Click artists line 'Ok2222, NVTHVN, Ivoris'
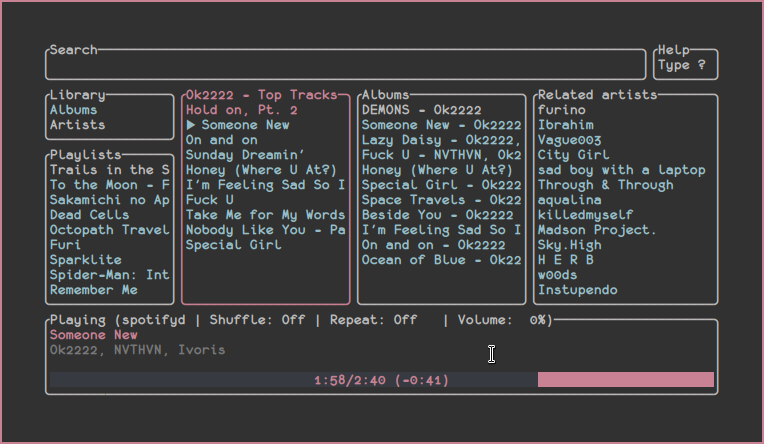The height and width of the screenshot is (444, 764). [x=137, y=350]
